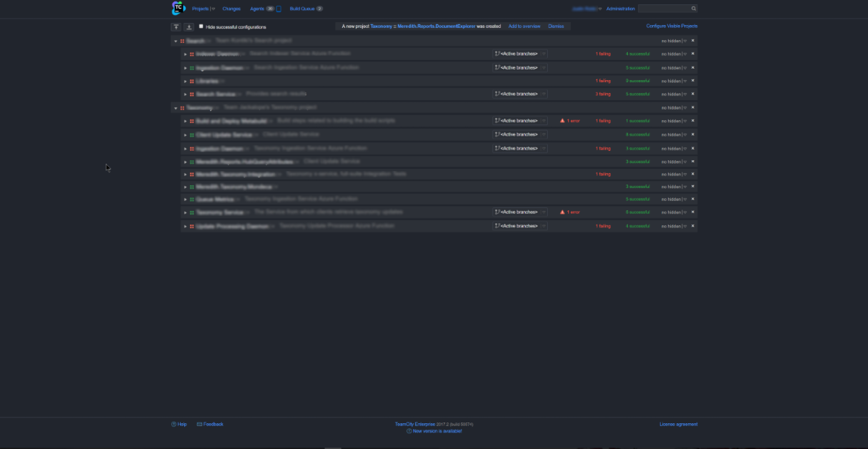The width and height of the screenshot is (868, 449).
Task: Click 8 successful on Client Update Service row
Action: pos(638,134)
